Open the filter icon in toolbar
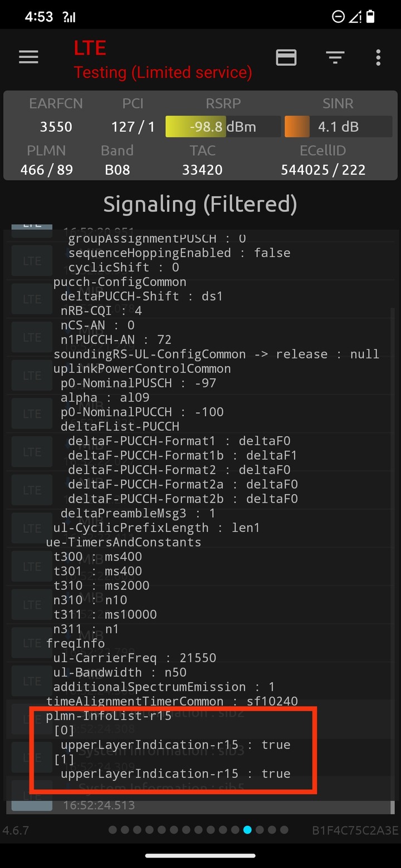Image resolution: width=401 pixels, height=868 pixels. pos(335,57)
